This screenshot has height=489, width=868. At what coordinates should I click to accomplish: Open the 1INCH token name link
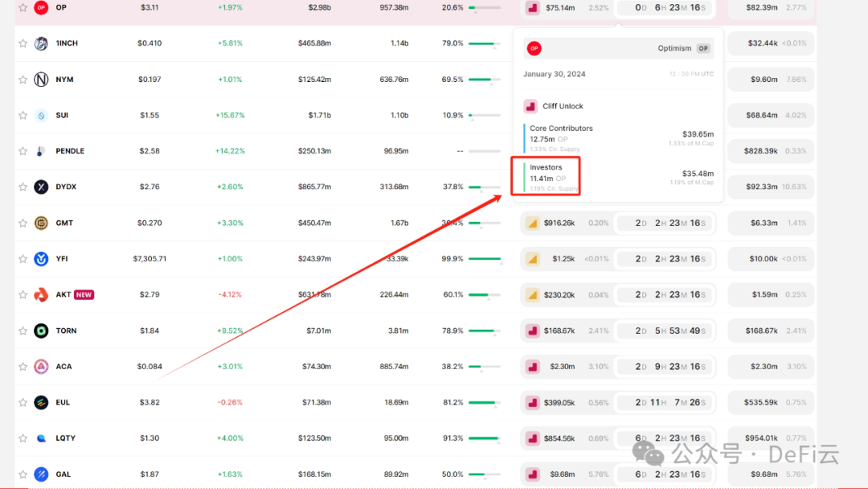point(67,43)
